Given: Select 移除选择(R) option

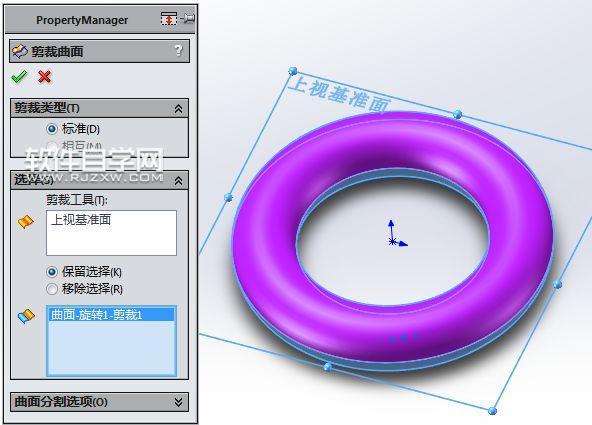Looking at the screenshot, I should tap(51, 289).
